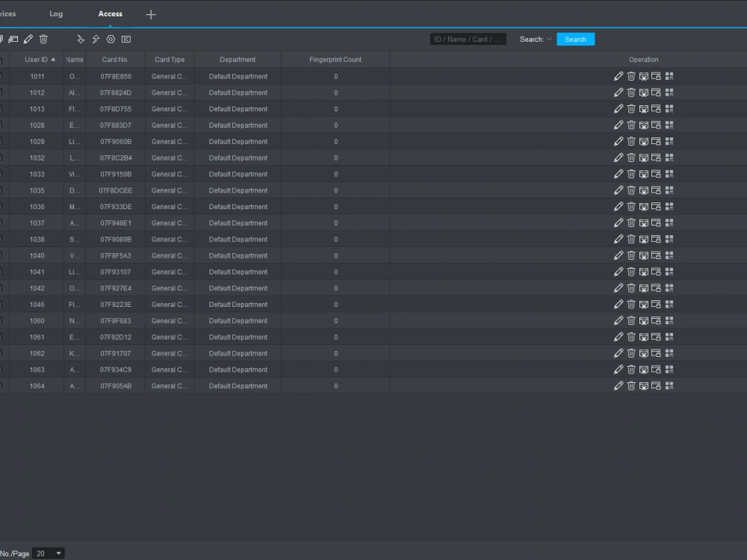Click the QR grid icon for user 1046
Image resolution: width=747 pixels, height=560 pixels.
tap(669, 305)
